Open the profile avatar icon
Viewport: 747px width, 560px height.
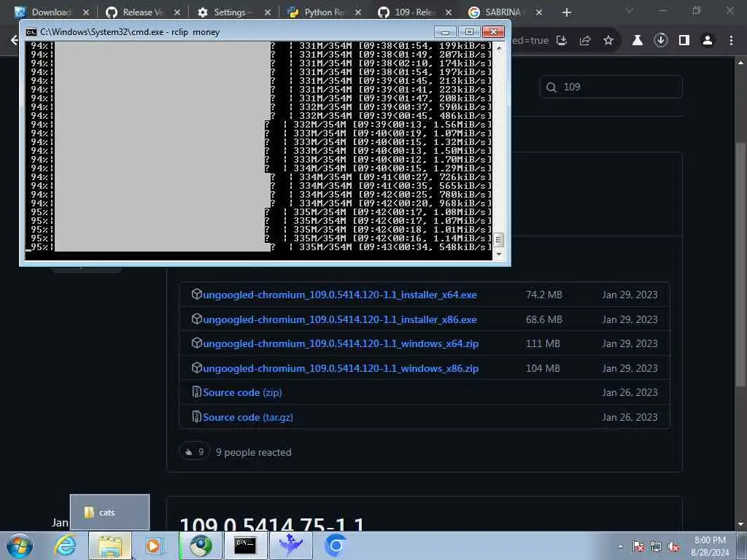tap(708, 41)
